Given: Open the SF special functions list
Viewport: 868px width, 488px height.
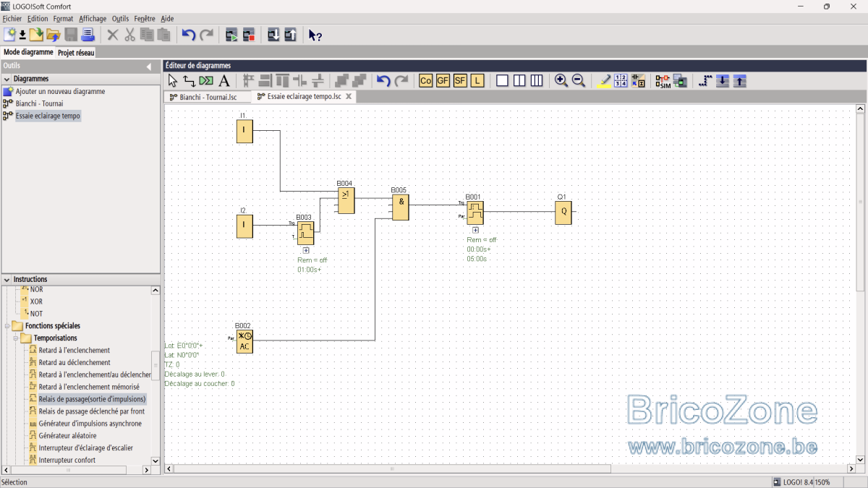Looking at the screenshot, I should [x=460, y=81].
